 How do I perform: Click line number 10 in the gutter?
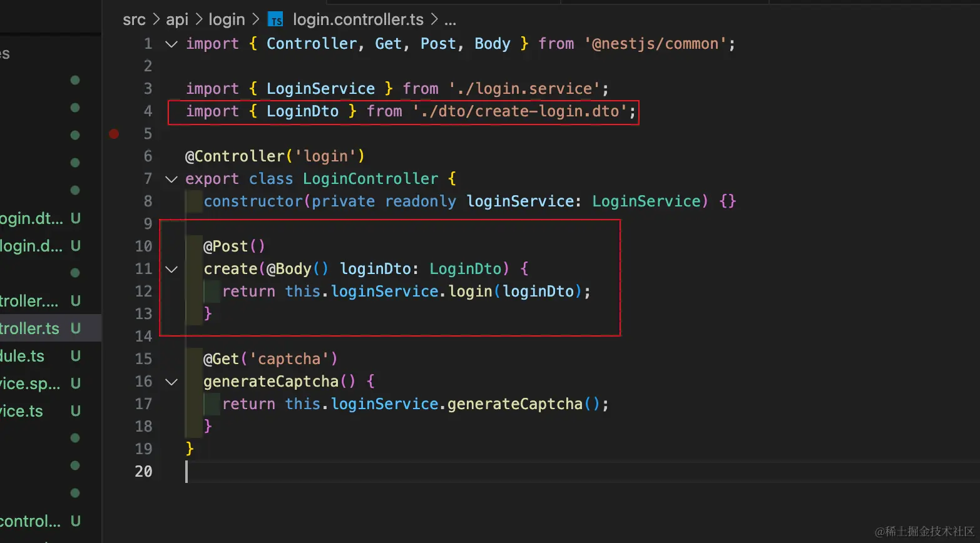tap(143, 246)
